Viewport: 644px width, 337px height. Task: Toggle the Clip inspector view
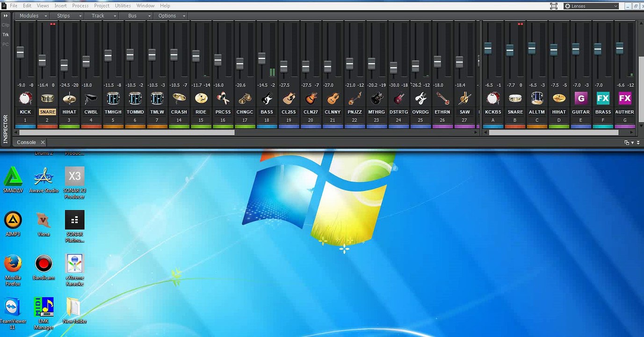point(6,25)
